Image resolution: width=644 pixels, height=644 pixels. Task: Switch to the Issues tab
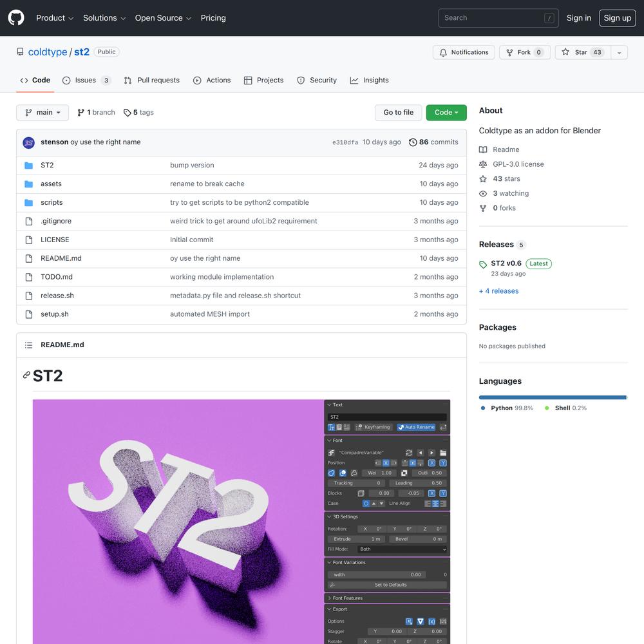(86, 80)
